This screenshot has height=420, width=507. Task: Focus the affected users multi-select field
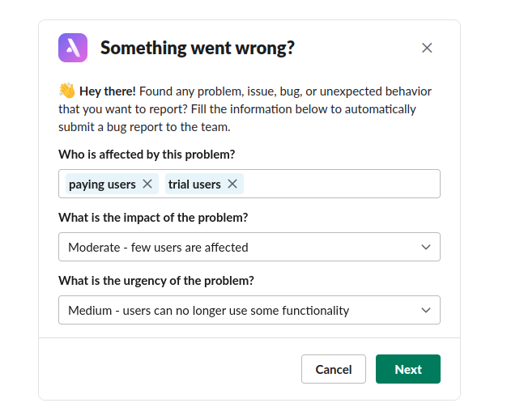pyautogui.click(x=340, y=184)
